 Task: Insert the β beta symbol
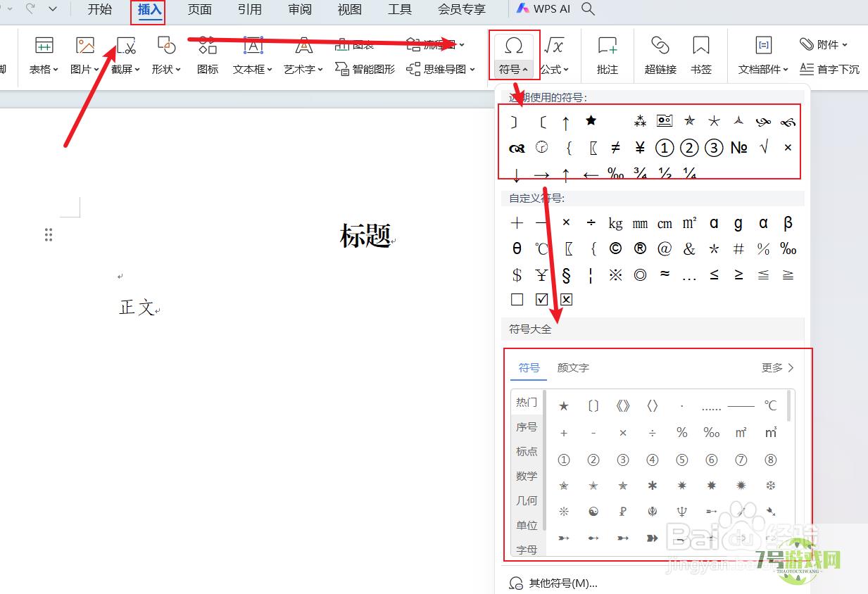click(x=788, y=223)
